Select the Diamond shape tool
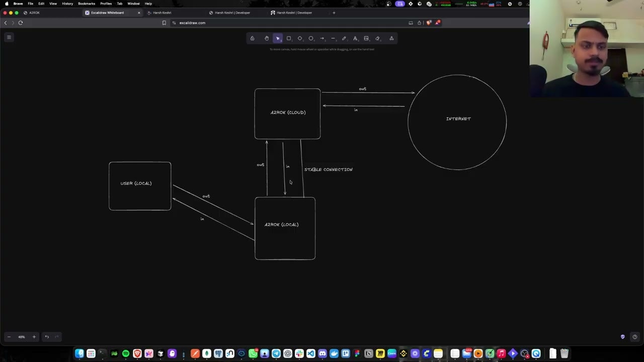Viewport: 644px width, 362px height. pyautogui.click(x=300, y=38)
